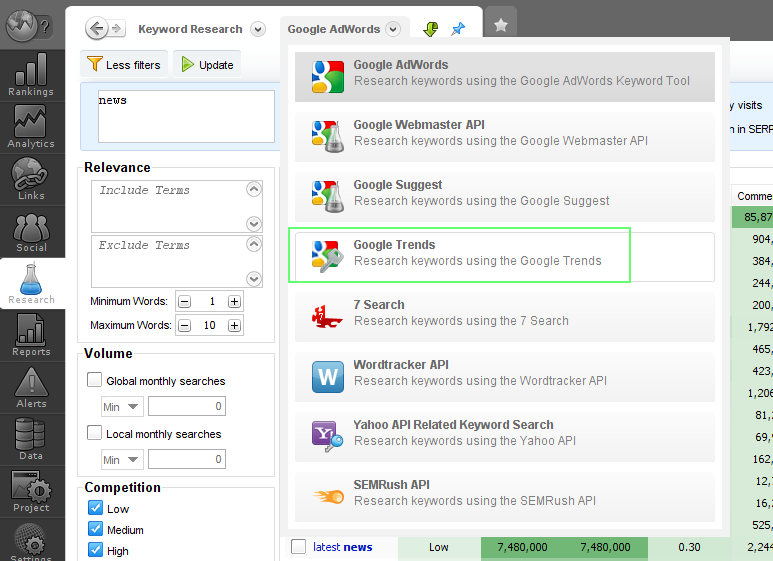Open the star favorites tab
The width and height of the screenshot is (773, 561).
[x=501, y=25]
